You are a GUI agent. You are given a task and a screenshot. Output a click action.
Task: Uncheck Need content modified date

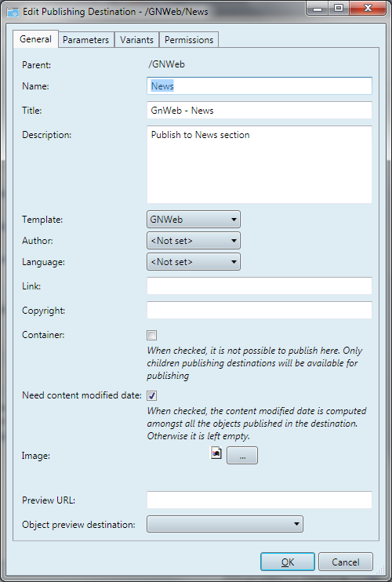(151, 396)
